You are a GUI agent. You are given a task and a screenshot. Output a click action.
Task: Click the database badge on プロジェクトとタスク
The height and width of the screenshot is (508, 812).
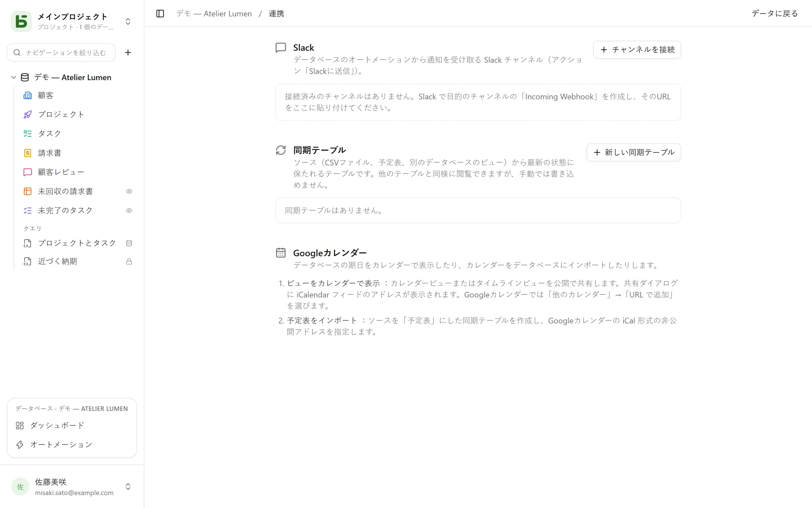[x=129, y=243]
